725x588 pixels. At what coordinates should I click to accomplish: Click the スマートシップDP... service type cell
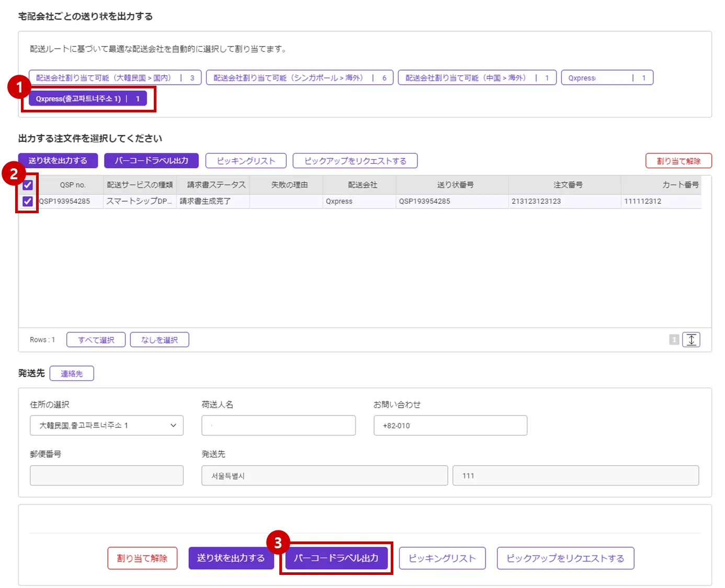pyautogui.click(x=140, y=201)
